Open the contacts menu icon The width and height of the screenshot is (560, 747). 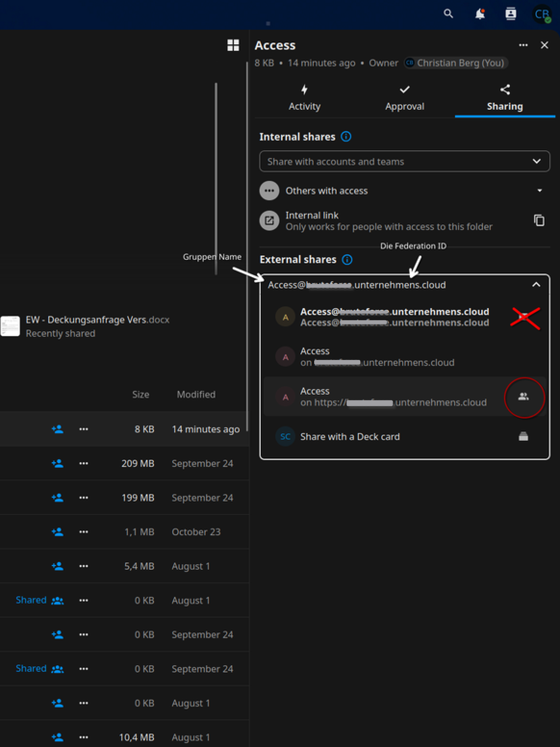(x=510, y=14)
